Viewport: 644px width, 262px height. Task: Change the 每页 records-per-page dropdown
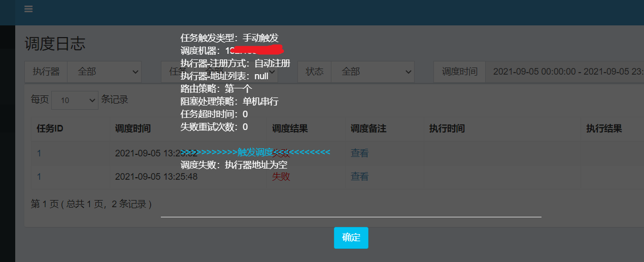click(75, 100)
